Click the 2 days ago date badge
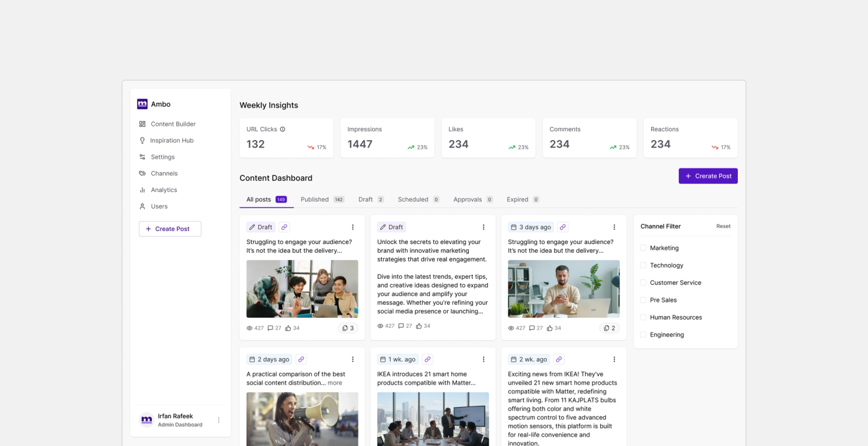This screenshot has height=446, width=868. coord(269,359)
